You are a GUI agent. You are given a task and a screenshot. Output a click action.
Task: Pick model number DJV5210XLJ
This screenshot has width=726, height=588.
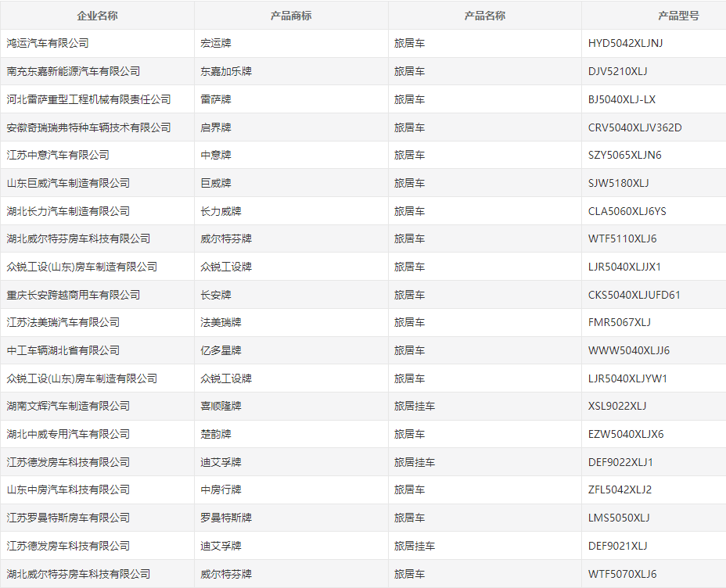click(618, 71)
